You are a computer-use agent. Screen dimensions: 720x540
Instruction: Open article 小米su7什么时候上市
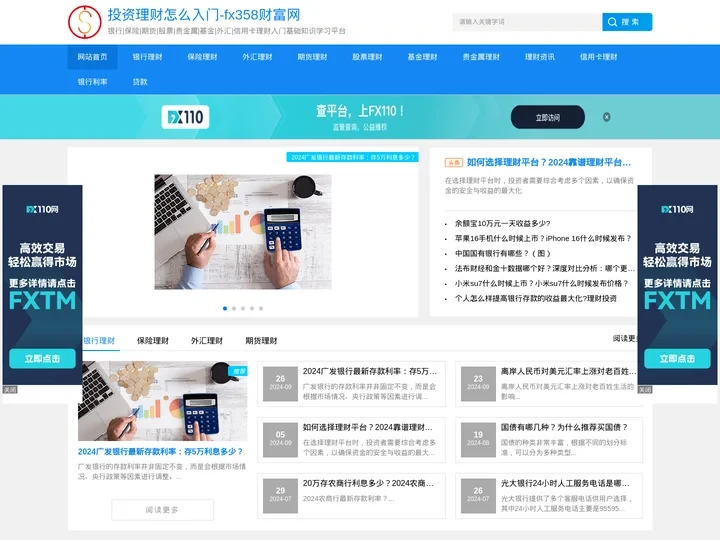click(x=541, y=283)
